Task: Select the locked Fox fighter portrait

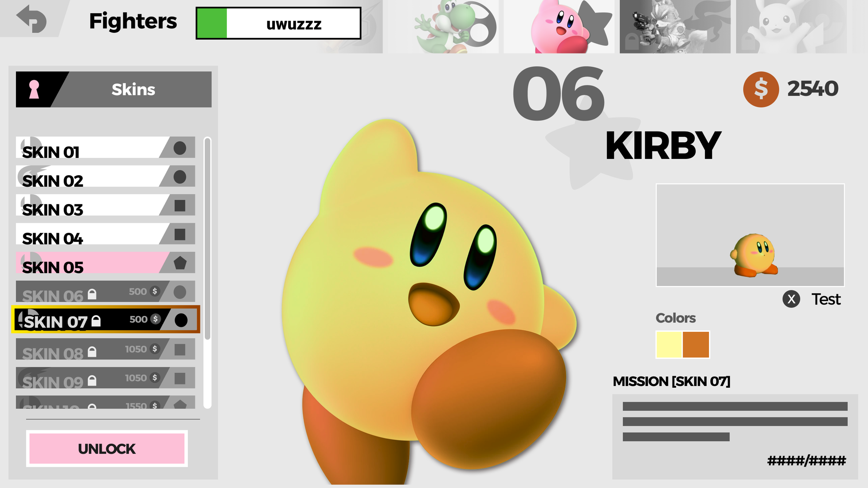Action: pyautogui.click(x=675, y=27)
